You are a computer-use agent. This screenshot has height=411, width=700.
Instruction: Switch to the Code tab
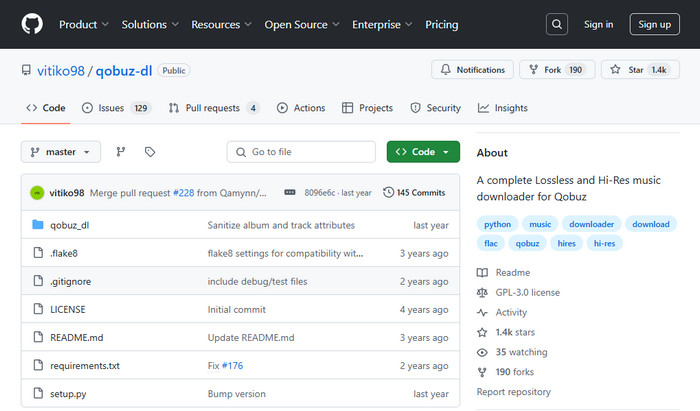(x=46, y=108)
